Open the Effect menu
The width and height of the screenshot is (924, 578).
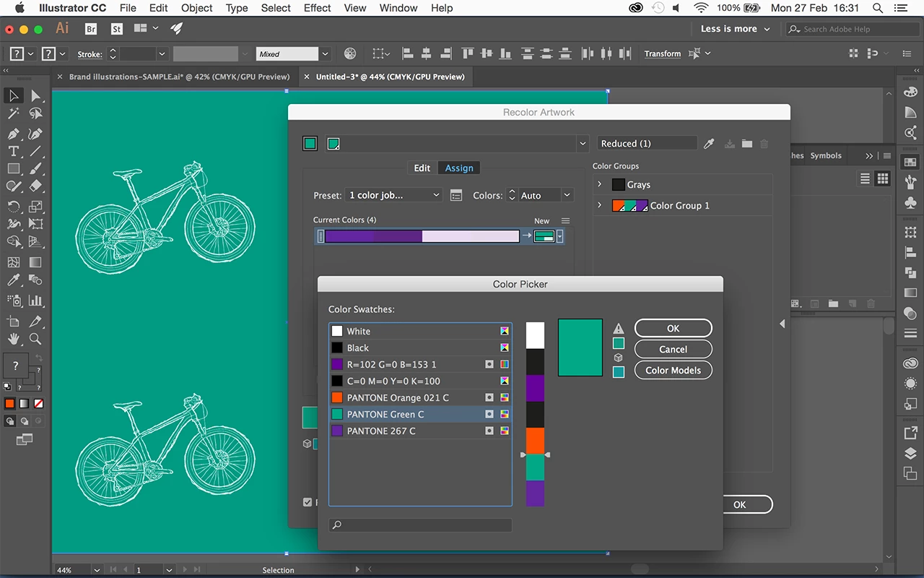tap(317, 8)
